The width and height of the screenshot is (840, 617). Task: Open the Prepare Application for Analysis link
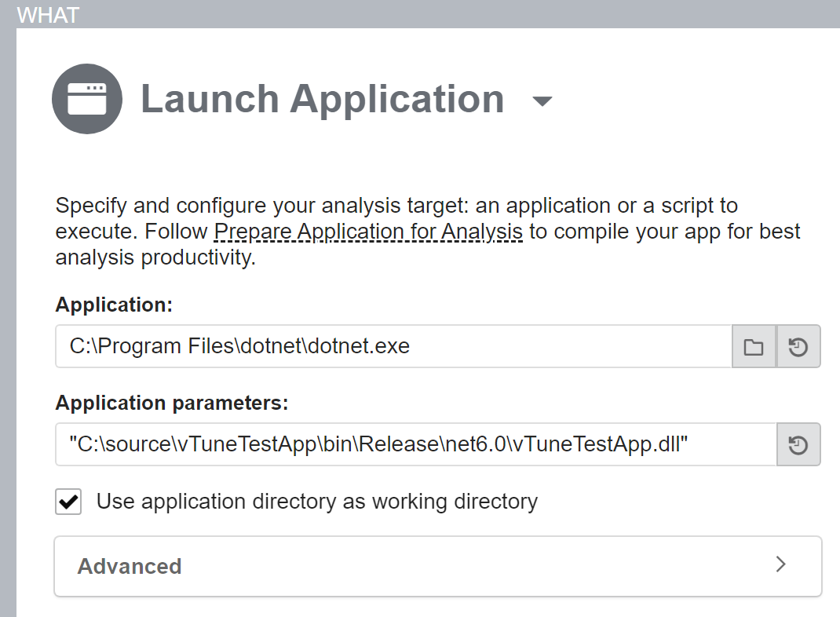click(x=368, y=232)
